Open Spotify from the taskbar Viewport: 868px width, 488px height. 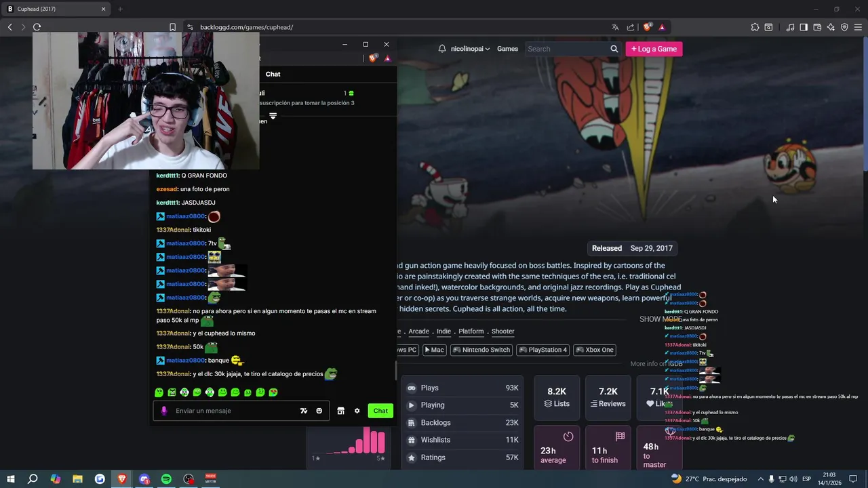point(166,479)
